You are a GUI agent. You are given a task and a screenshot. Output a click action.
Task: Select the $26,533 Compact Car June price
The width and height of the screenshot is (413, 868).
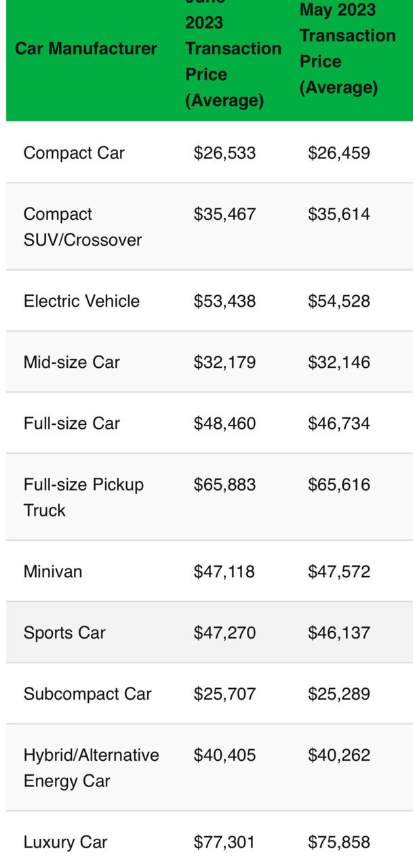click(x=225, y=153)
